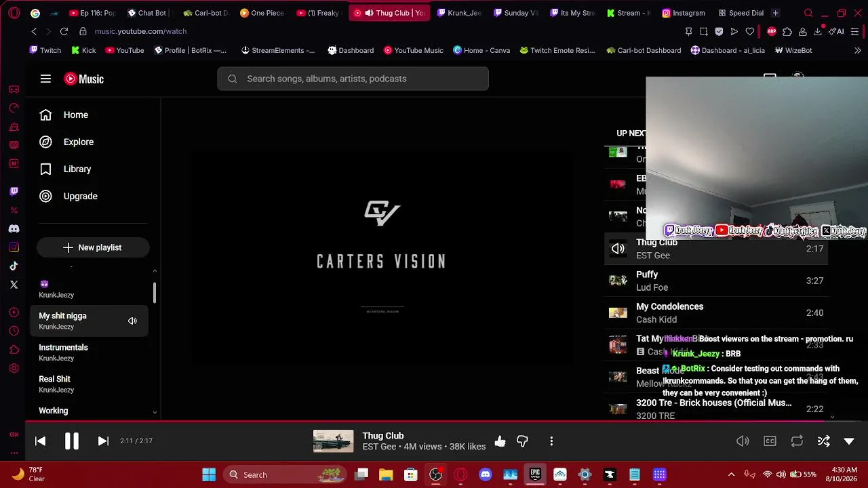Open Discord from the taskbar
868x488 pixels.
[486, 474]
